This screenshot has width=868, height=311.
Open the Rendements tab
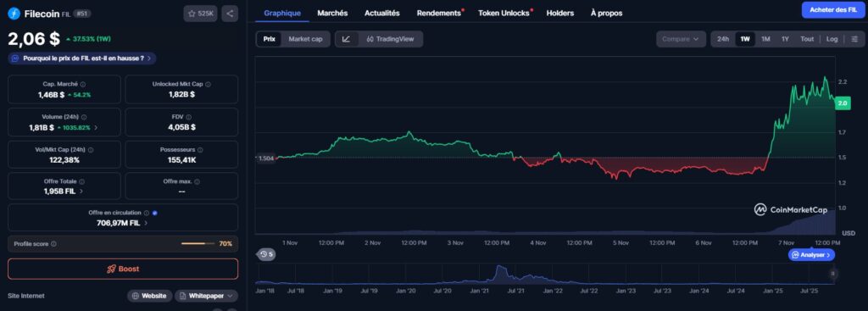[x=439, y=13]
